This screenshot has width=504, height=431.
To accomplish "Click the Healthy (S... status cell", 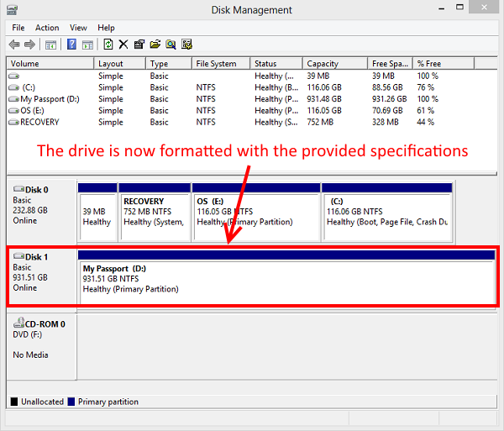I will 276,122.
